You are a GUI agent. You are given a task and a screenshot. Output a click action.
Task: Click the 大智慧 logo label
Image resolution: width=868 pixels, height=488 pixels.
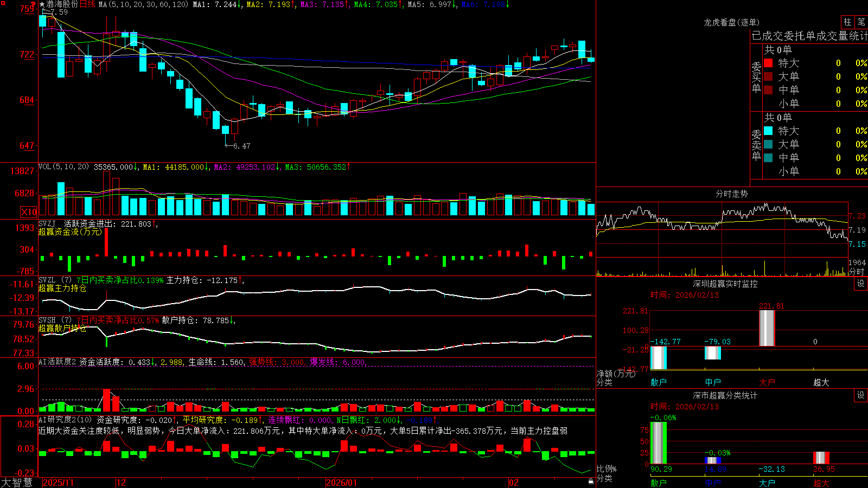pyautogui.click(x=17, y=482)
